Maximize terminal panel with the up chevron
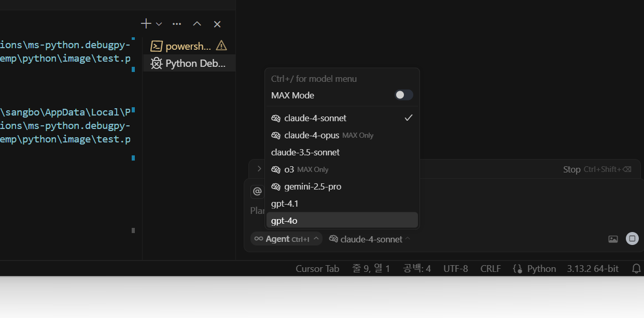The height and width of the screenshot is (318, 644). coord(197,24)
